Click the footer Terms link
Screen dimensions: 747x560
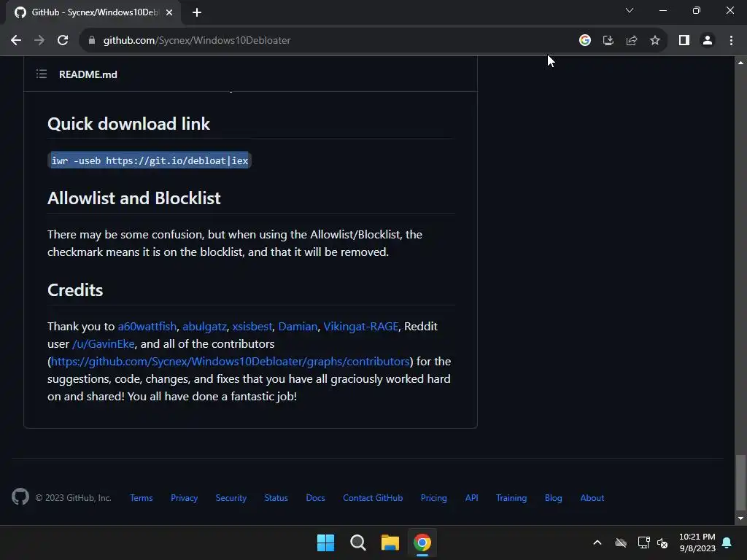[x=142, y=497]
